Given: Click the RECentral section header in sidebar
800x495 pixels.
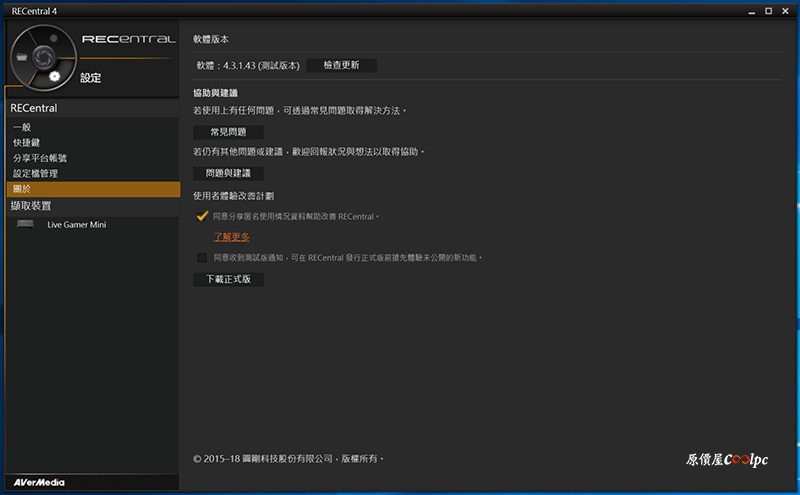Looking at the screenshot, I should coord(93,108).
